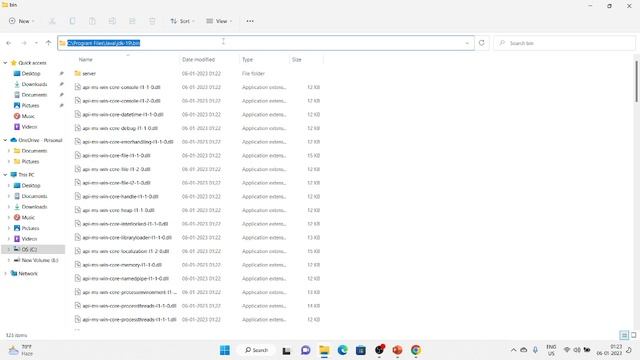
Task: Expand the address bar history dropdown
Action: (x=467, y=43)
